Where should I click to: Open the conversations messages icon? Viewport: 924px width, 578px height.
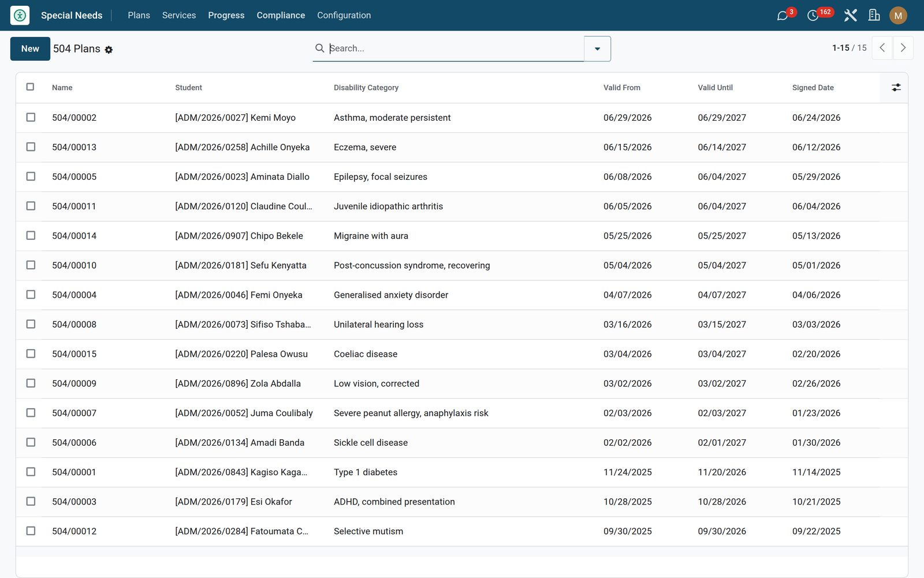782,16
